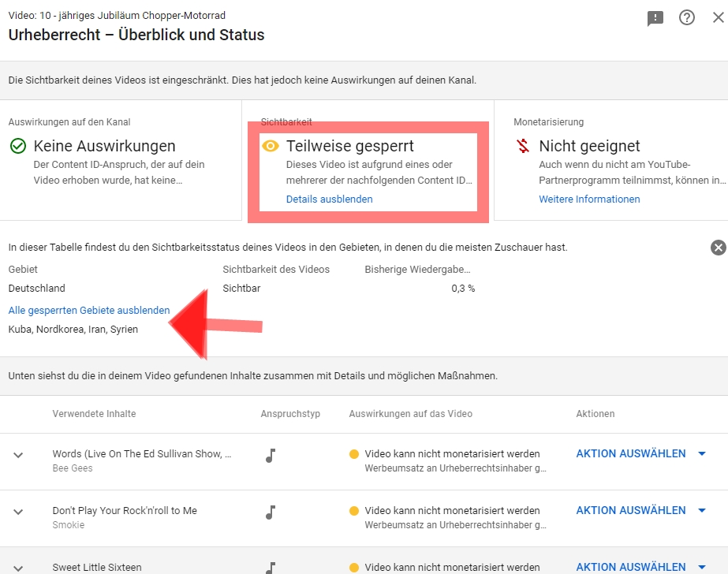The image size is (728, 574).
Task: Open the help question mark icon
Action: (687, 17)
